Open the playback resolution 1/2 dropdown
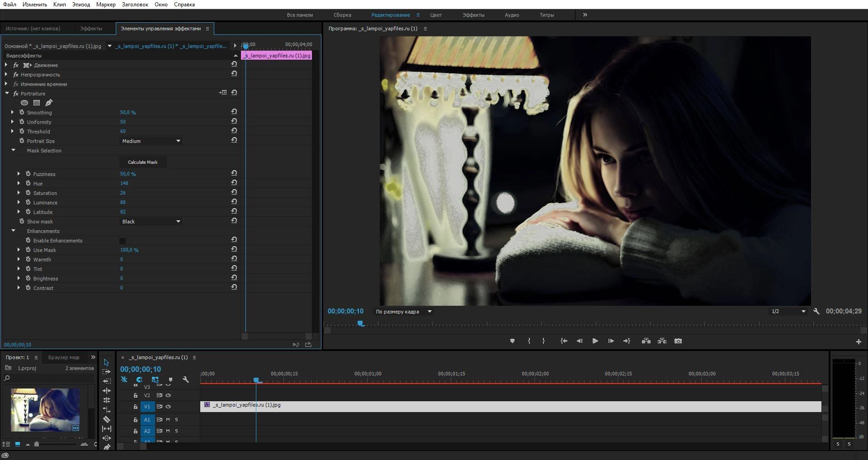The image size is (868, 460). pos(788,311)
